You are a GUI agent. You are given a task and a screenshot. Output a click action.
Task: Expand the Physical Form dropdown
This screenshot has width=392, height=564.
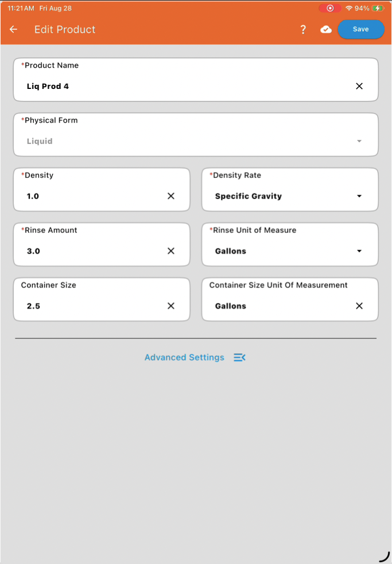(x=196, y=135)
